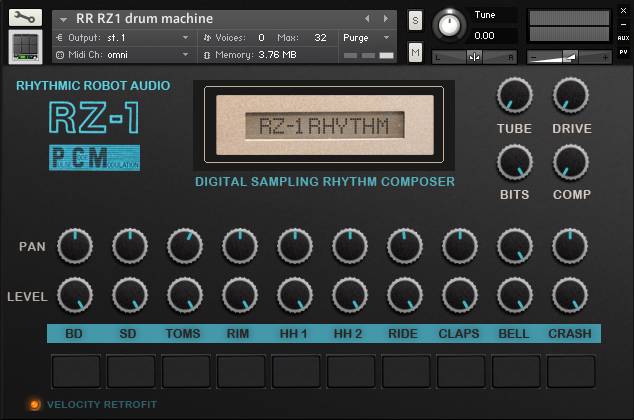This screenshot has height=420, width=634.
Task: Click the CLAPS level knob
Action: tap(460, 295)
